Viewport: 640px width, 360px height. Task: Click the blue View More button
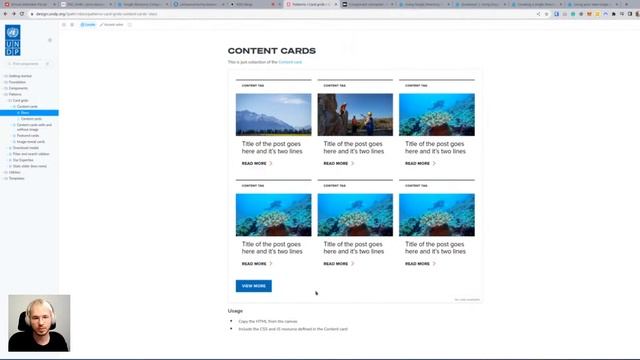click(253, 286)
